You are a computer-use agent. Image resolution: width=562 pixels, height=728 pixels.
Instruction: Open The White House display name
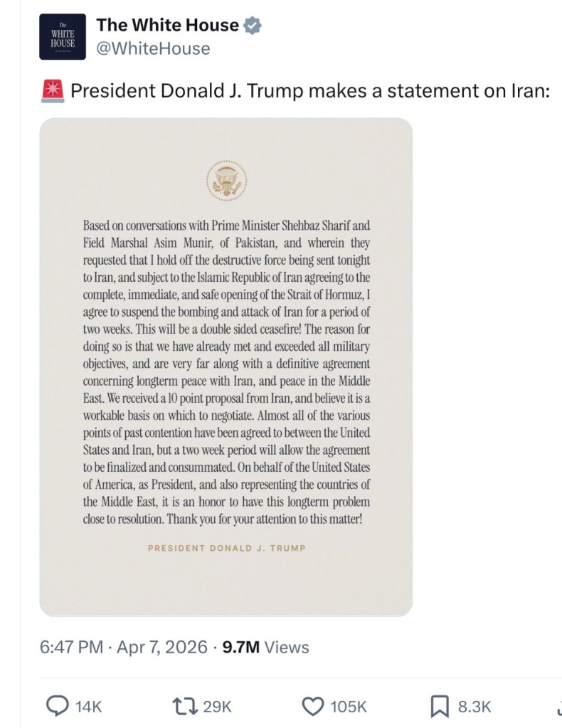coord(167,26)
